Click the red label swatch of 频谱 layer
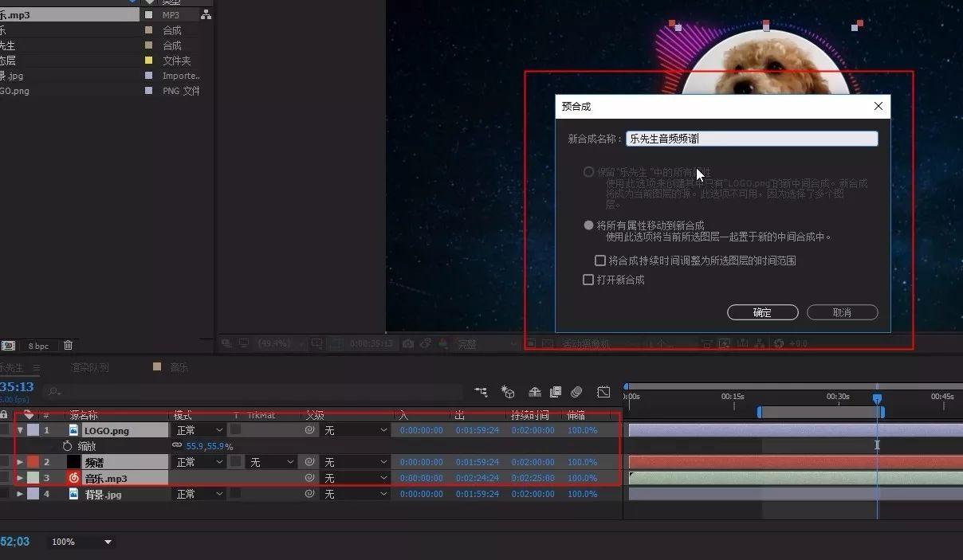 [33, 462]
